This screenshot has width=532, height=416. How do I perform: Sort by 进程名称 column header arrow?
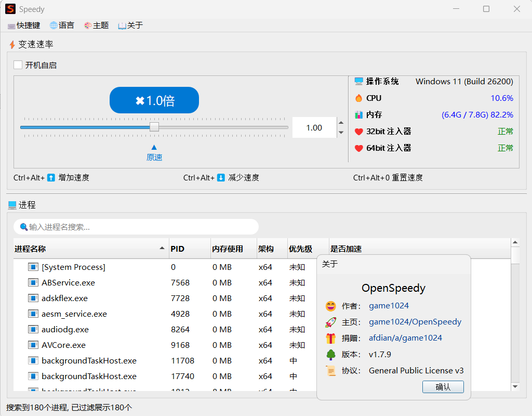click(x=162, y=248)
